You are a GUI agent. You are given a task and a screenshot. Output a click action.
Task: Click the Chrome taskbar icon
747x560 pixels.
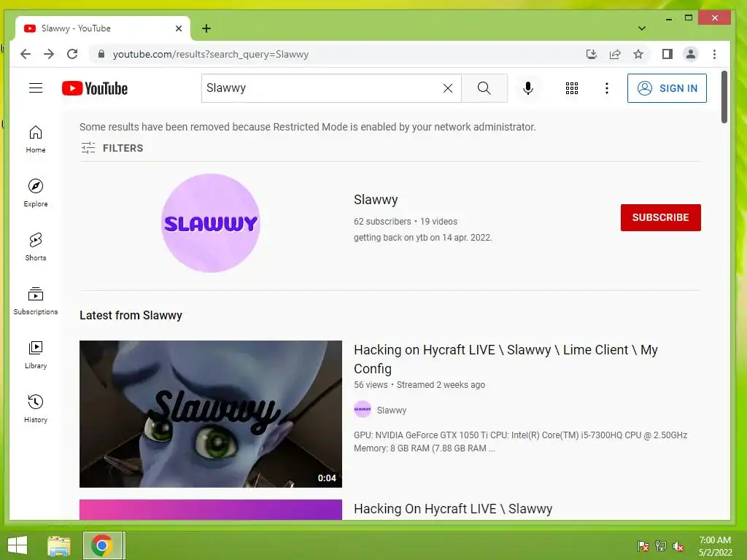tap(104, 545)
